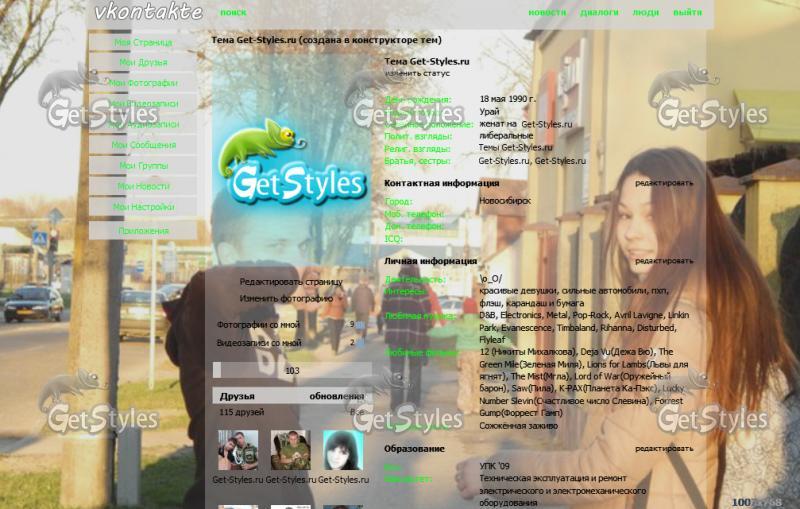Open Мои Группы in sidebar

coord(143,165)
